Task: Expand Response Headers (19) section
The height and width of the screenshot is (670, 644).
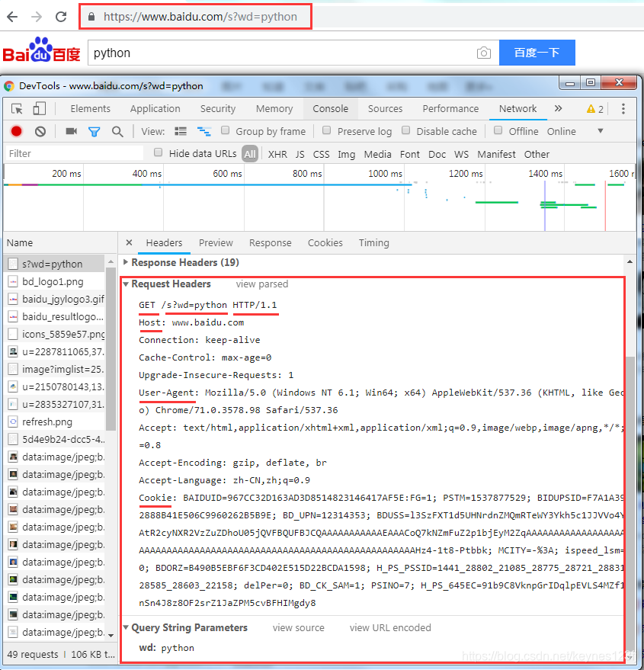Action: point(125,262)
